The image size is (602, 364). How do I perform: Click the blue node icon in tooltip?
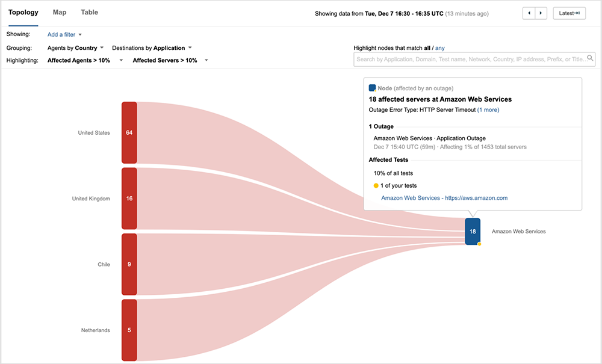[x=372, y=88]
